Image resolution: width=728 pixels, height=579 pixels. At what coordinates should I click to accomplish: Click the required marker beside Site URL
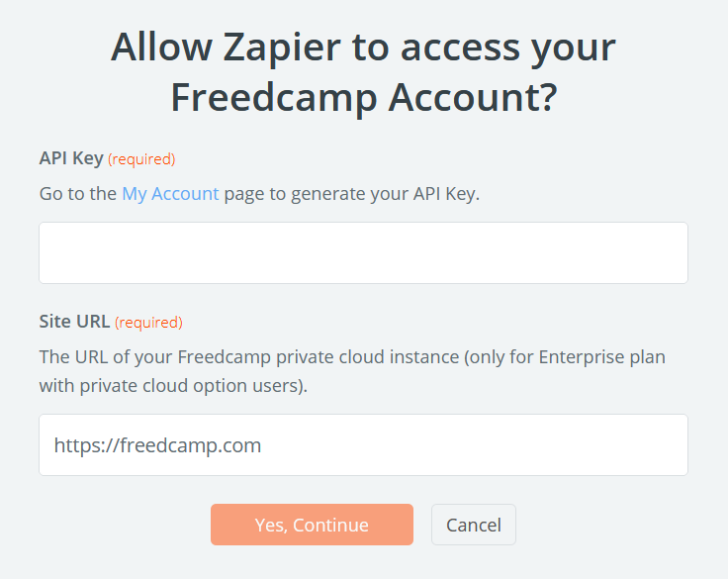pyautogui.click(x=148, y=322)
